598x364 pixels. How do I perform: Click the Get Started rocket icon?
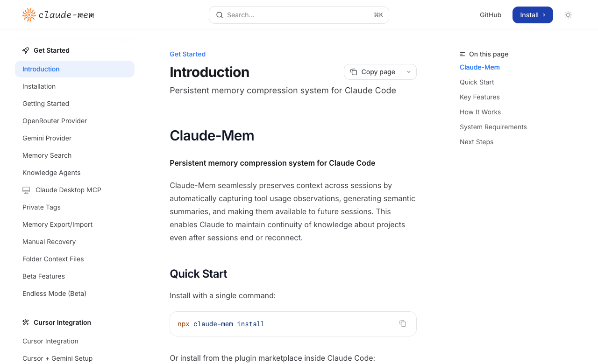pos(26,50)
